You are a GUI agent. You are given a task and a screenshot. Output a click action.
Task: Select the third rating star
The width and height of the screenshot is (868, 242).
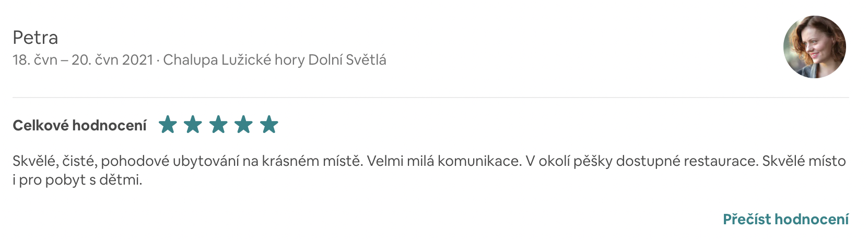(218, 125)
